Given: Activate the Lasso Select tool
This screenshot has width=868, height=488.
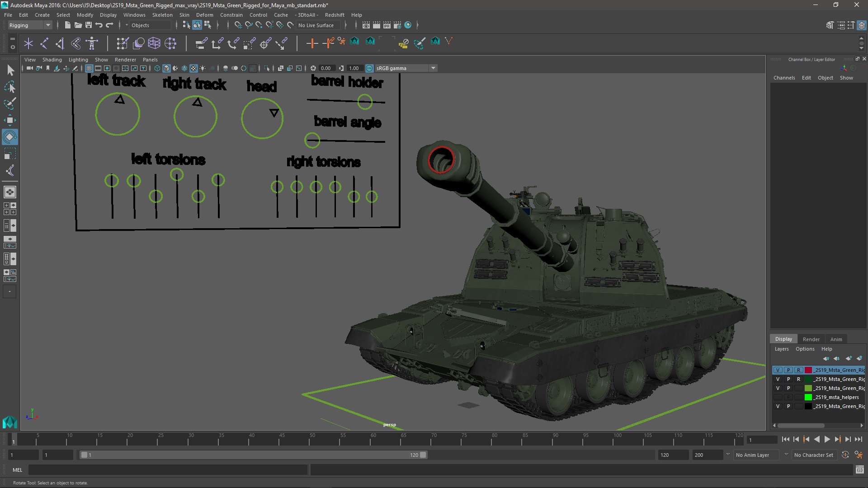Looking at the screenshot, I should pyautogui.click(x=10, y=87).
